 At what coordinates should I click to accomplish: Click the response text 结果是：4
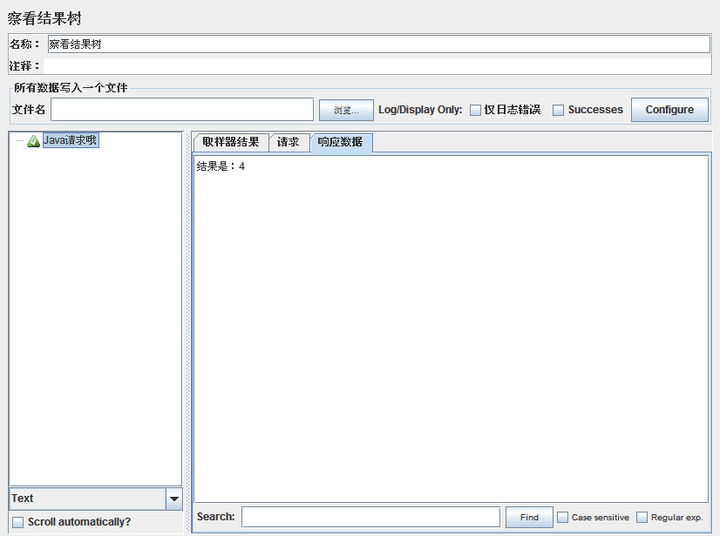220,166
